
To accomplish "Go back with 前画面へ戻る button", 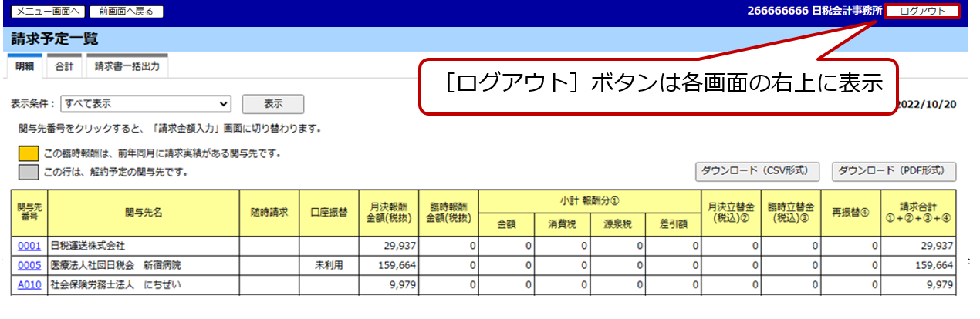I will click(127, 12).
